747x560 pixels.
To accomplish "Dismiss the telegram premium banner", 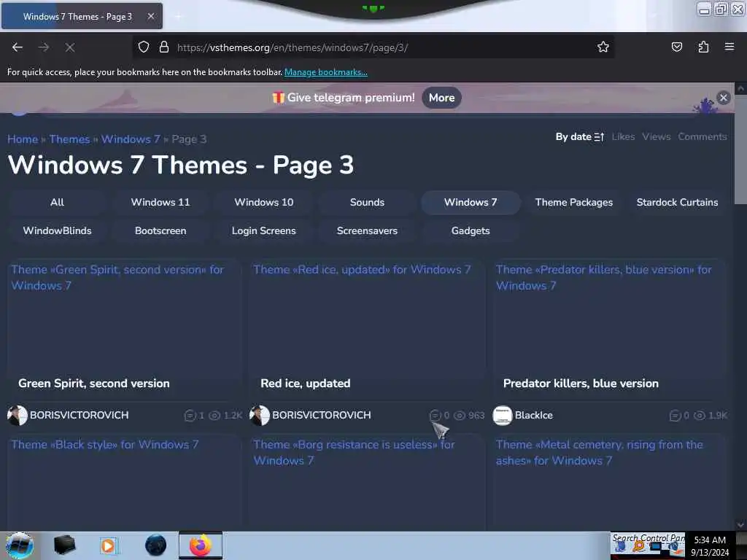I will click(x=723, y=98).
